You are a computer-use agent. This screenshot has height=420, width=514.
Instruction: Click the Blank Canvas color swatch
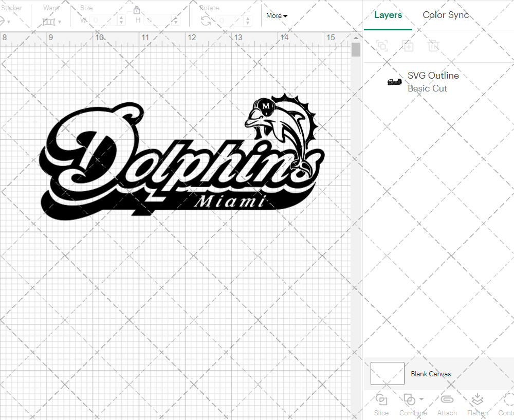point(387,374)
